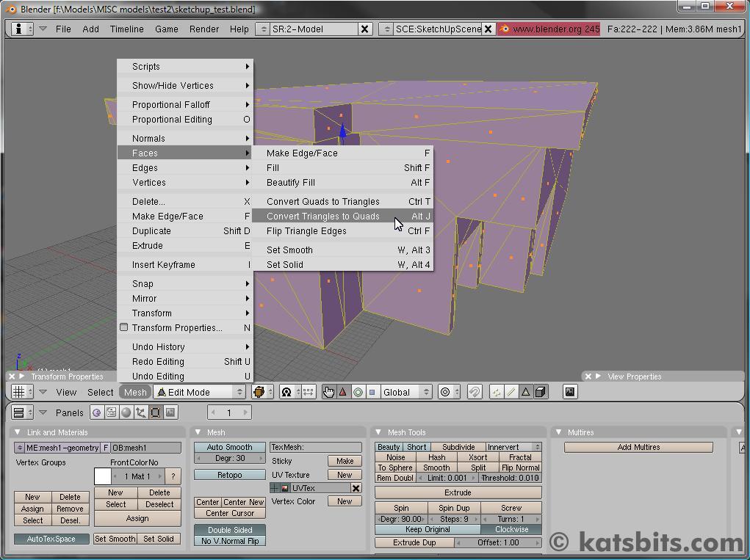This screenshot has width=750, height=560.
Task: Switch to vertex select mode icon
Action: pyautogui.click(x=497, y=392)
